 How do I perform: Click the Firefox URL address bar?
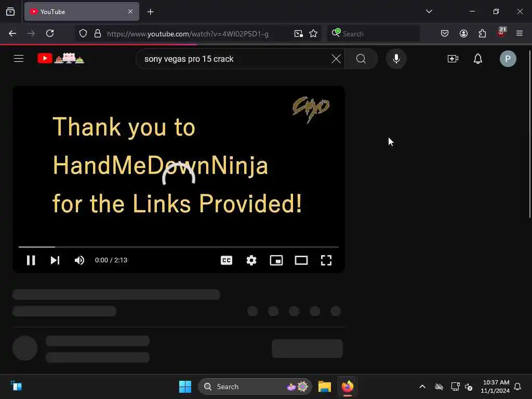197,34
